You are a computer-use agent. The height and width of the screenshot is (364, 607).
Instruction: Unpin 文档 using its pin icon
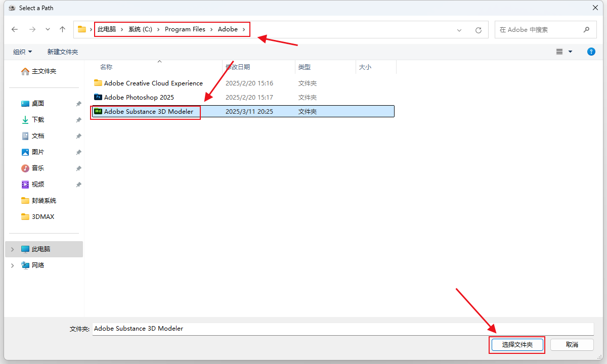(78, 136)
